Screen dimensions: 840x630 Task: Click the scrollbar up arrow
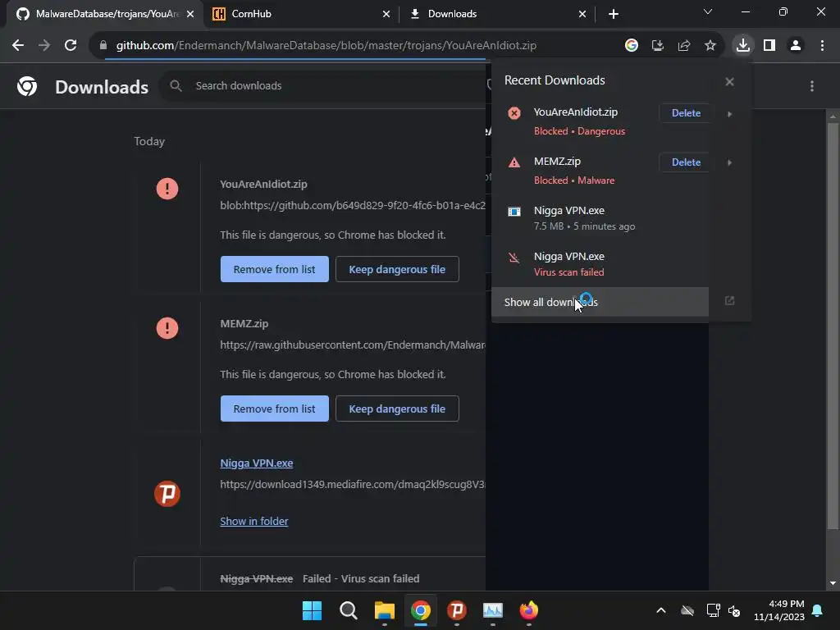pos(833,116)
